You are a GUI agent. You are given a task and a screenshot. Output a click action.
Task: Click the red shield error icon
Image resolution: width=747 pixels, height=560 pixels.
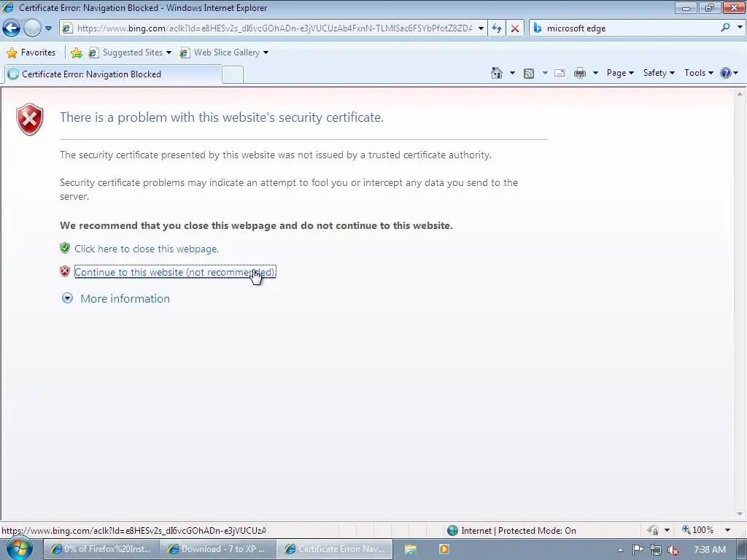click(x=29, y=119)
